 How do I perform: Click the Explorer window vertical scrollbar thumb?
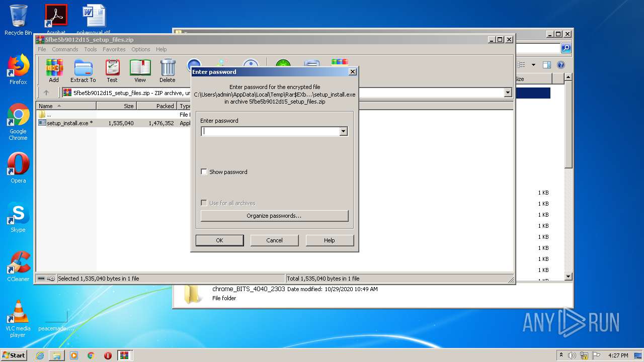point(568,125)
